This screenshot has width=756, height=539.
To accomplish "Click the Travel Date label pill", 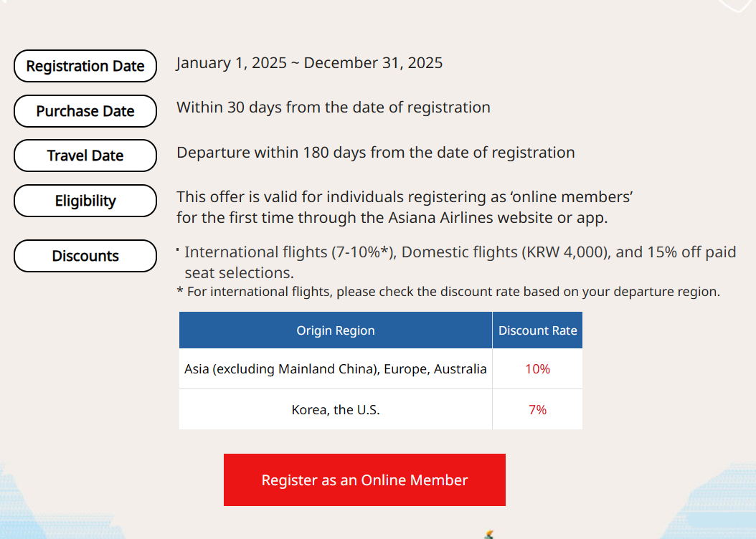I will coord(85,156).
